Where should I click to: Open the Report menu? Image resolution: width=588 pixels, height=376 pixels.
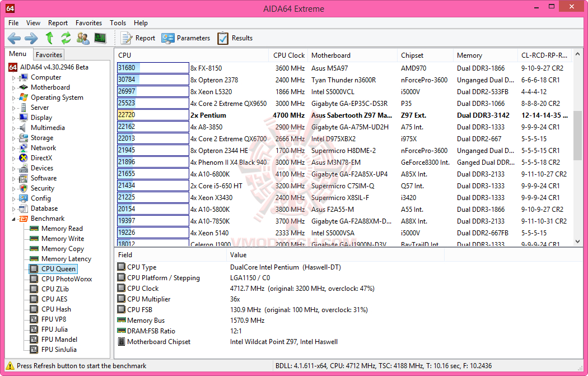[58, 23]
